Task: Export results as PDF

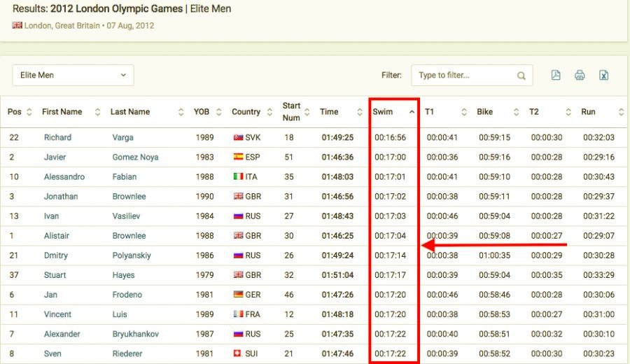Action: [556, 76]
